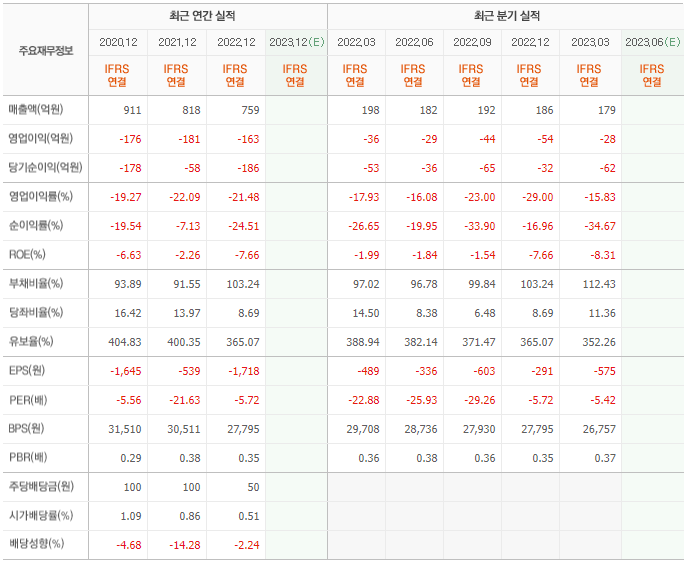The width and height of the screenshot is (688, 563).
Task: Click the -8.31 ROE value
Action: (603, 255)
